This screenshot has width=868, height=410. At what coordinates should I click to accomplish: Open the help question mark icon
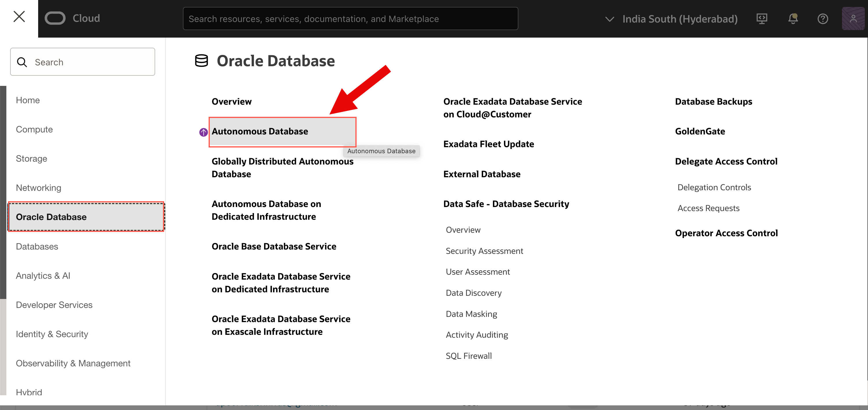click(x=823, y=19)
